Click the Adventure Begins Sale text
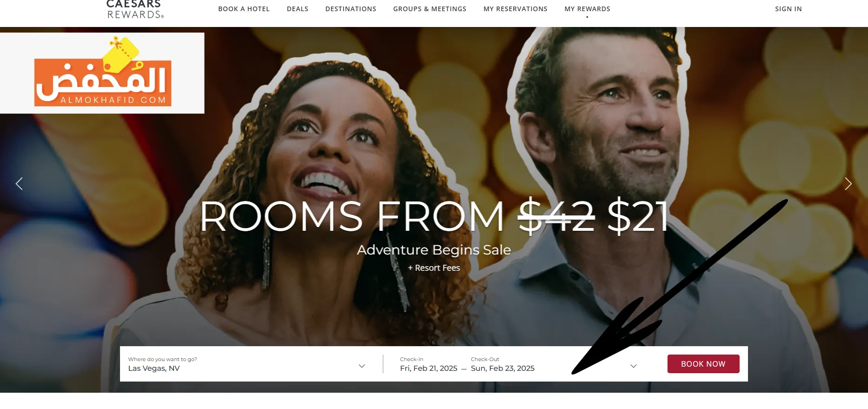The height and width of the screenshot is (409, 868). pyautogui.click(x=434, y=250)
